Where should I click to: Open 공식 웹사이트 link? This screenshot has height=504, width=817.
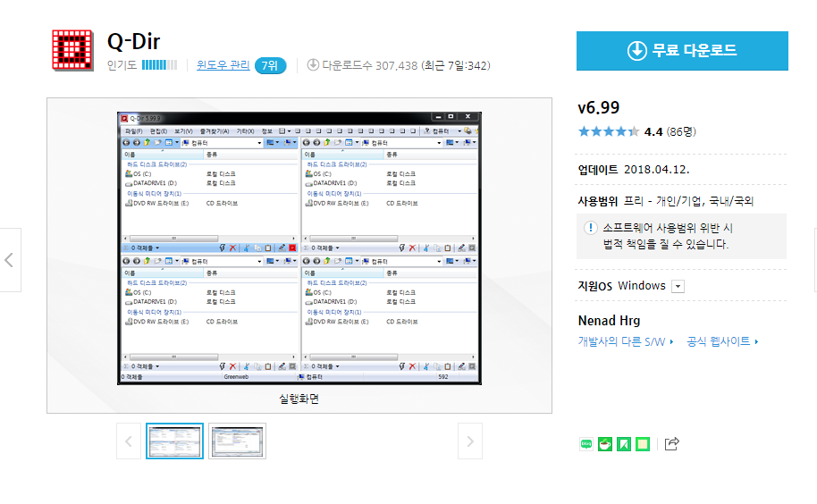[722, 341]
